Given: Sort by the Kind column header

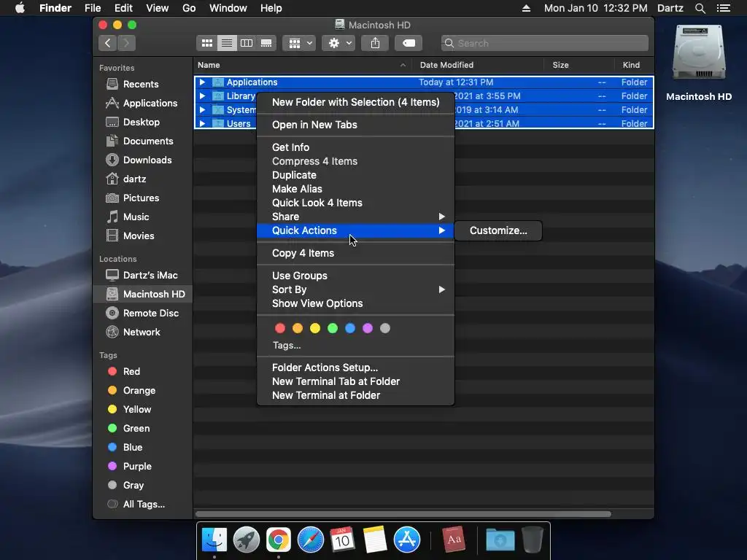Looking at the screenshot, I should click(634, 65).
